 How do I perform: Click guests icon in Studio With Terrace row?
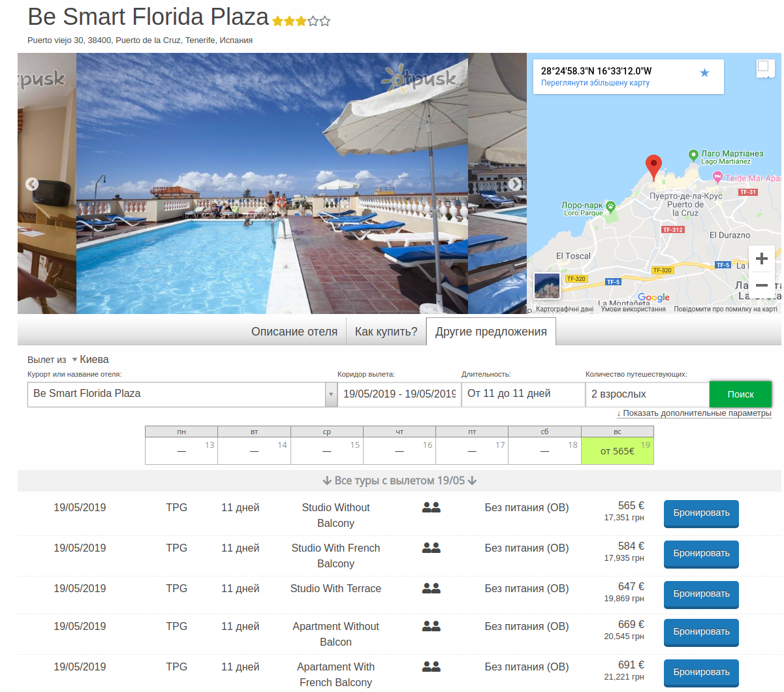coord(431,588)
